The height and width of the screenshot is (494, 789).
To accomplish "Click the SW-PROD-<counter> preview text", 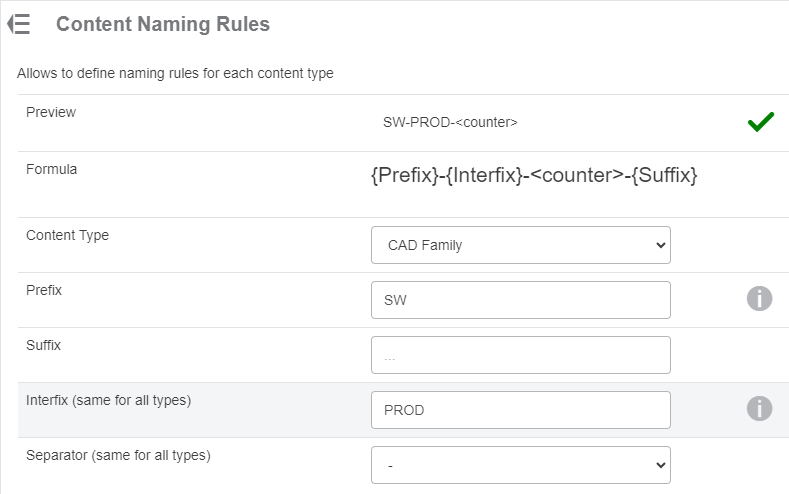I will coord(450,123).
